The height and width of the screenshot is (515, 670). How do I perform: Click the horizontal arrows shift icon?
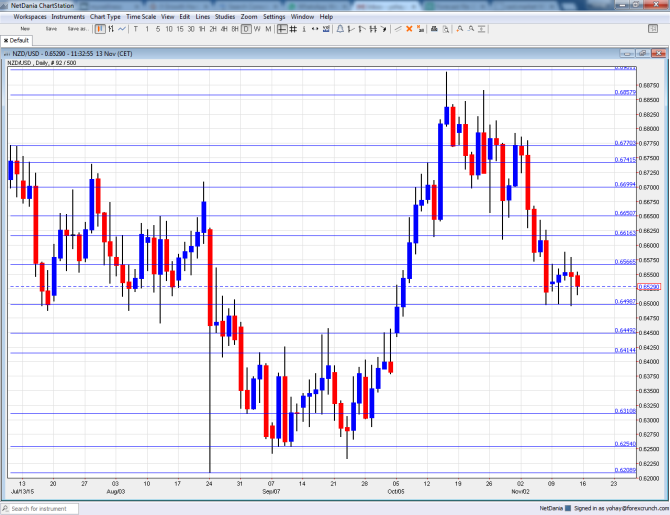[315, 29]
